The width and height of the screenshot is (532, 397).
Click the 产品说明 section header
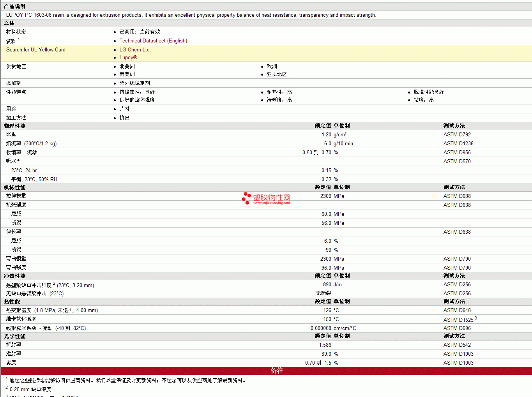point(14,6)
